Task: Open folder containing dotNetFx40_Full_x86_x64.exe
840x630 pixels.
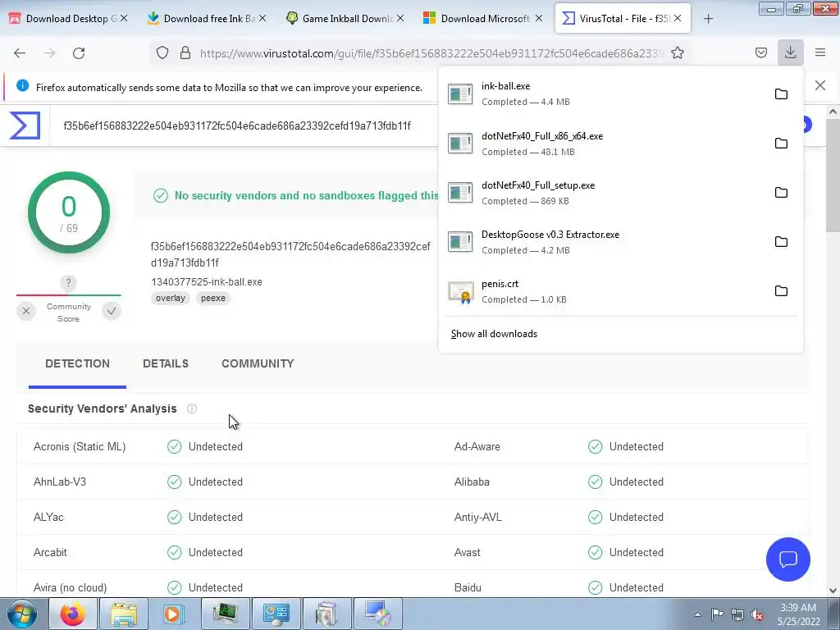Action: (781, 143)
